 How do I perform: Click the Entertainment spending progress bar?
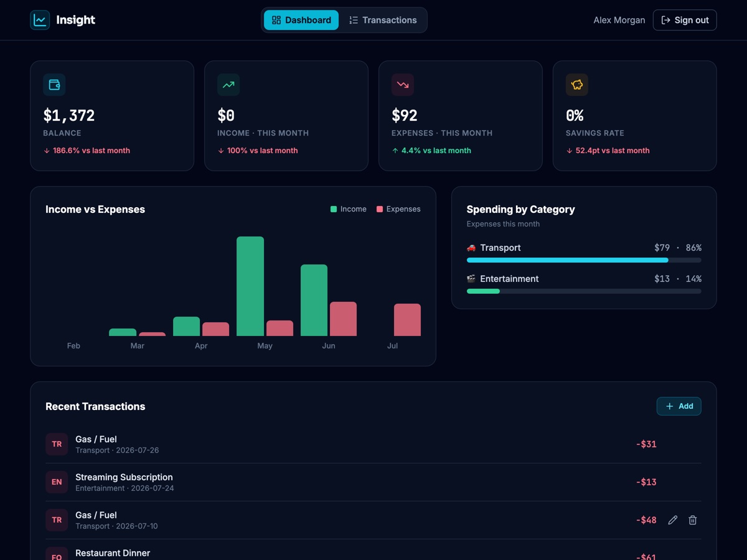click(x=584, y=291)
